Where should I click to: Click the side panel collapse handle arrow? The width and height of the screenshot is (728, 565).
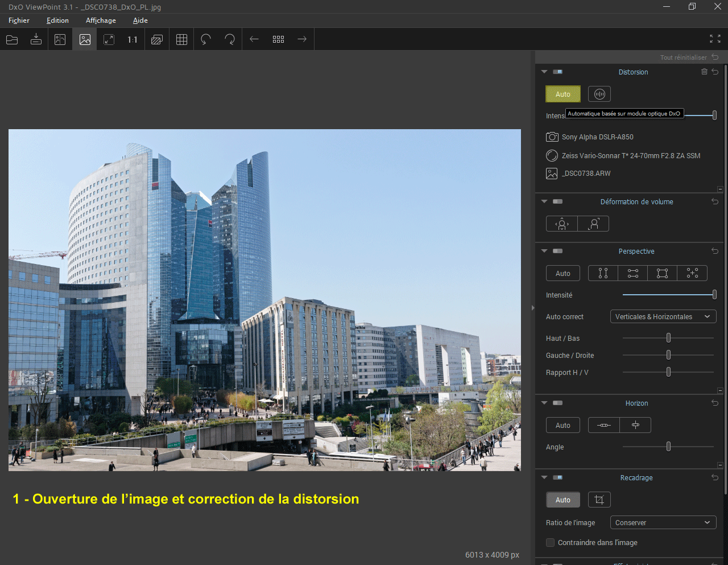click(x=533, y=308)
